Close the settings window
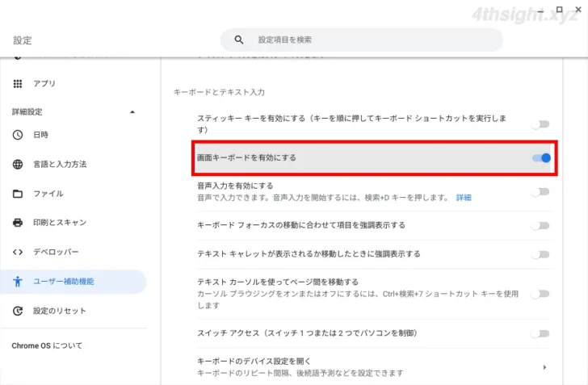588x385 pixels. [x=578, y=10]
